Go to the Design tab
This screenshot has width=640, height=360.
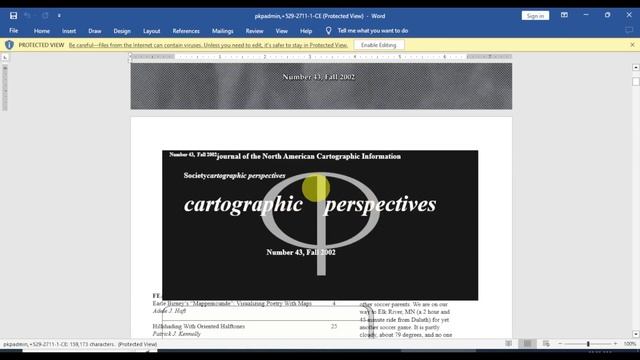[x=122, y=31]
